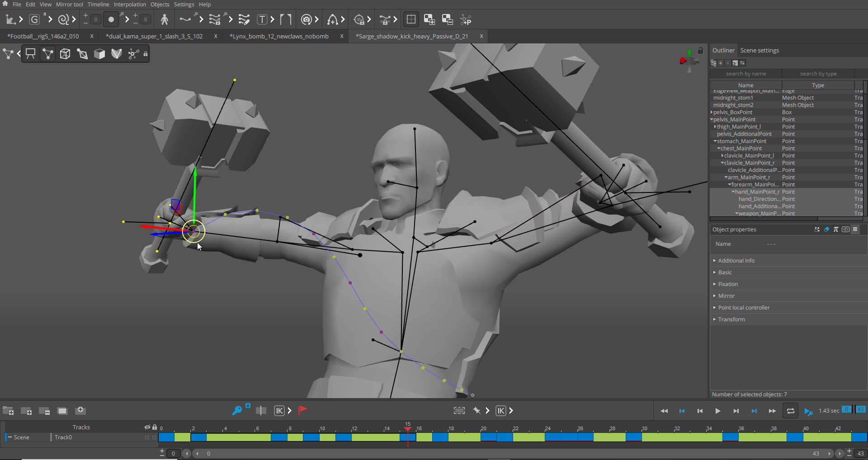Click the red flag marker icon
The image size is (868, 460).
point(303,410)
